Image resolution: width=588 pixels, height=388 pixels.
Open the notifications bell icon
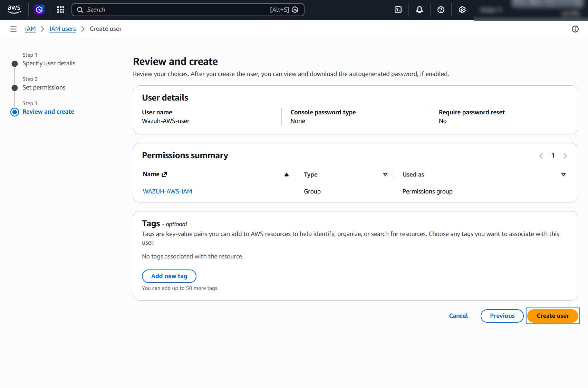(x=420, y=10)
